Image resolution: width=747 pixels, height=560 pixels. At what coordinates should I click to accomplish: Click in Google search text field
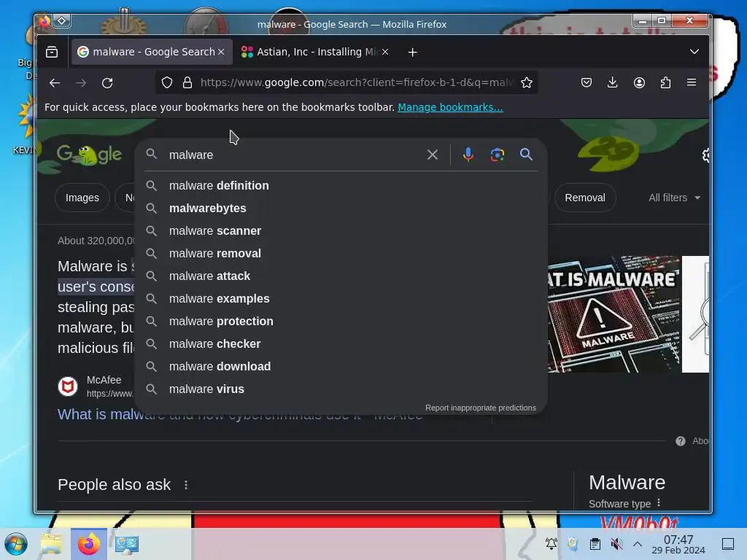(295, 155)
